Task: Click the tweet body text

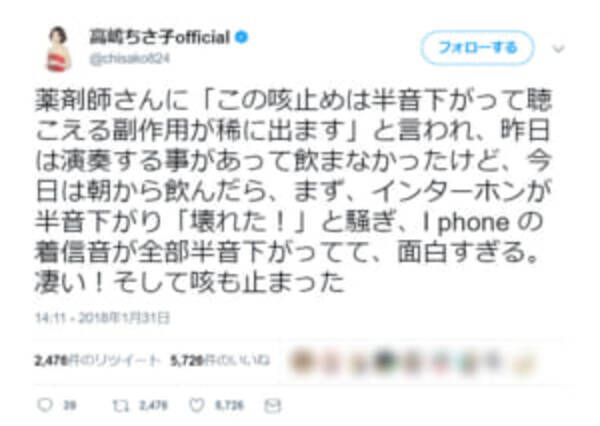Action: [293, 191]
